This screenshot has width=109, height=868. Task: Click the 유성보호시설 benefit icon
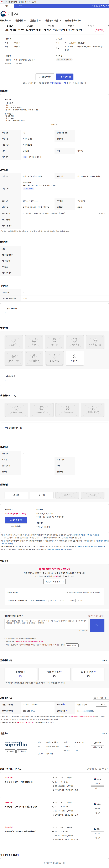[54, 358]
